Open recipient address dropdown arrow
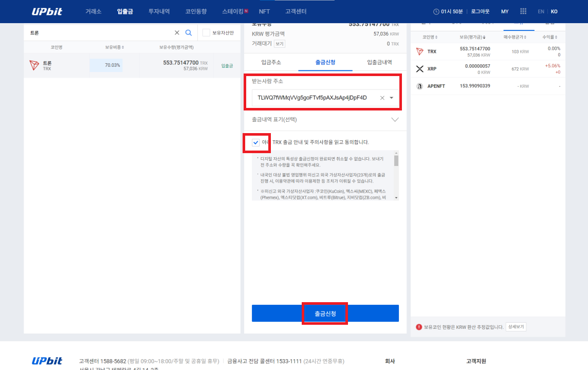This screenshot has width=588, height=370. coord(392,98)
